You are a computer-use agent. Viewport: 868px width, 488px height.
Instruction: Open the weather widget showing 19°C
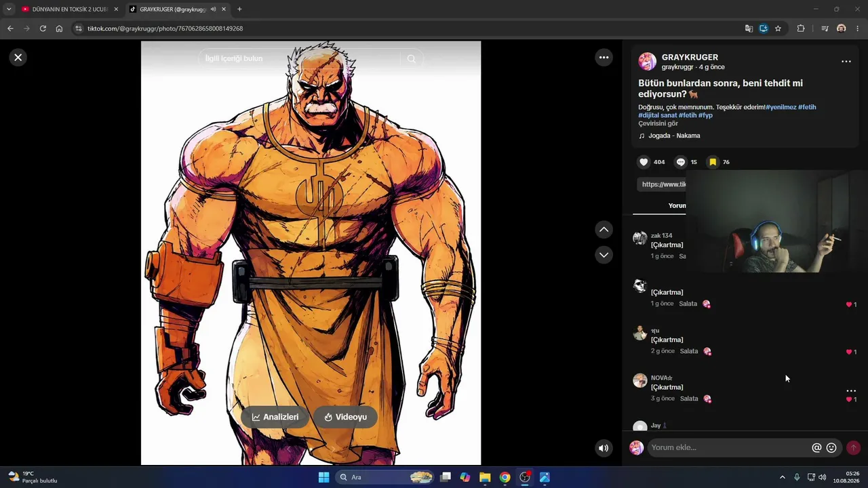pos(33,477)
